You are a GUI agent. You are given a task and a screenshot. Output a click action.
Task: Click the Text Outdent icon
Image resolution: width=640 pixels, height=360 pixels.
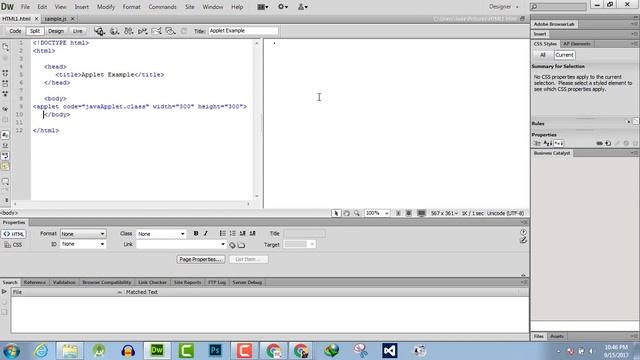tap(242, 233)
